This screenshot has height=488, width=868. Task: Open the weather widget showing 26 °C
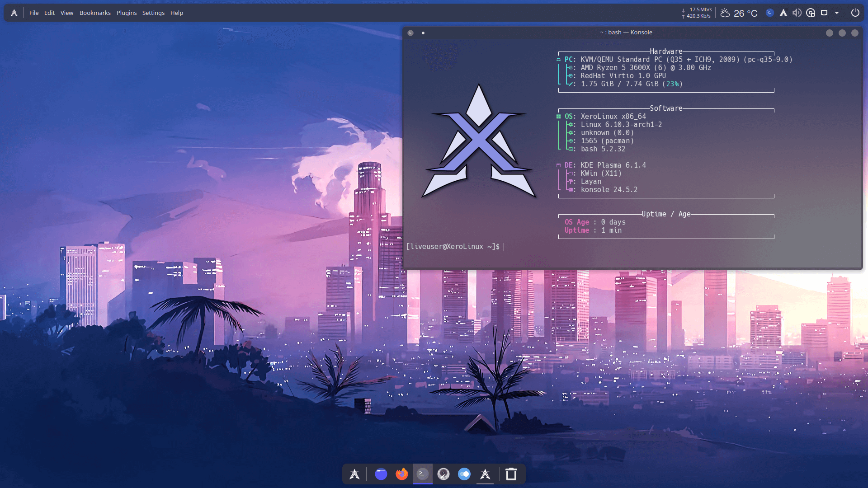(x=740, y=13)
